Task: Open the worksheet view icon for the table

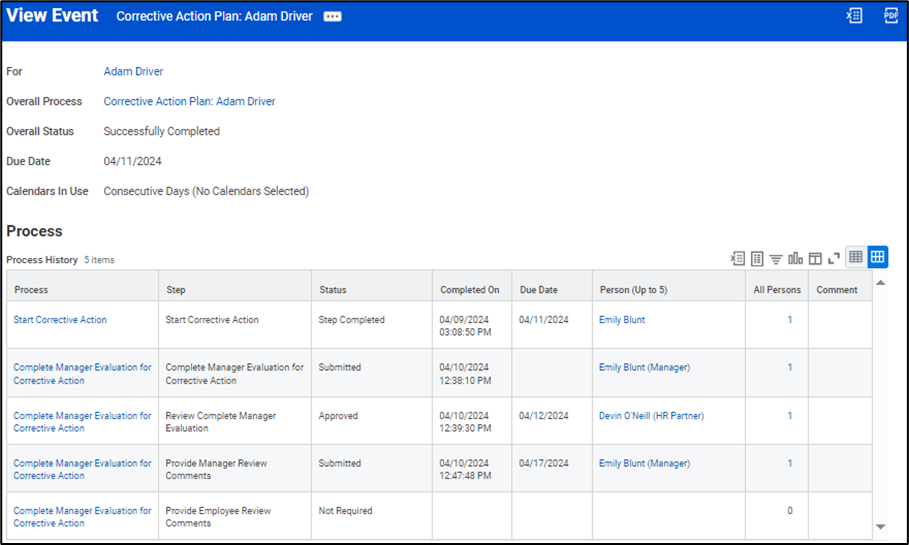Action: (x=757, y=258)
